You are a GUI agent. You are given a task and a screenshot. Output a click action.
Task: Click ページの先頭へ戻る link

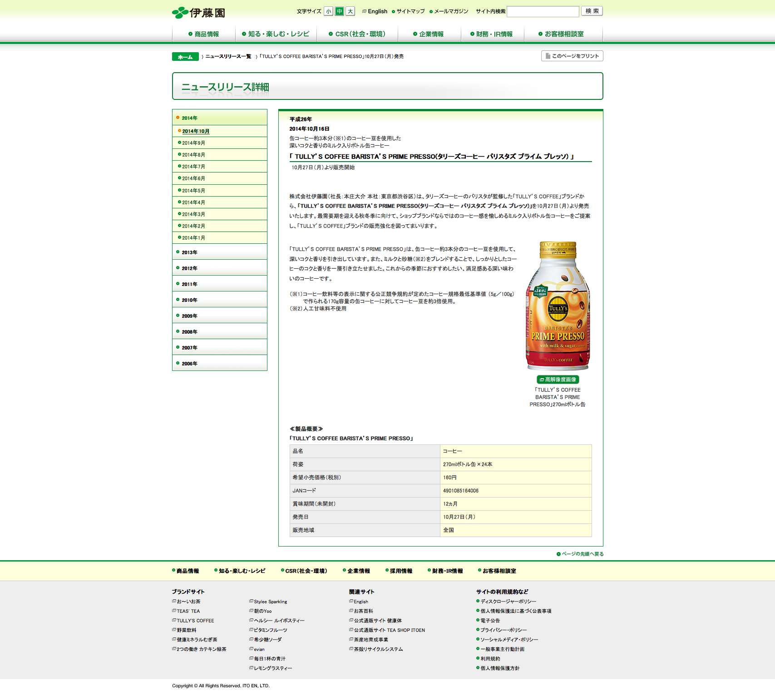click(580, 554)
